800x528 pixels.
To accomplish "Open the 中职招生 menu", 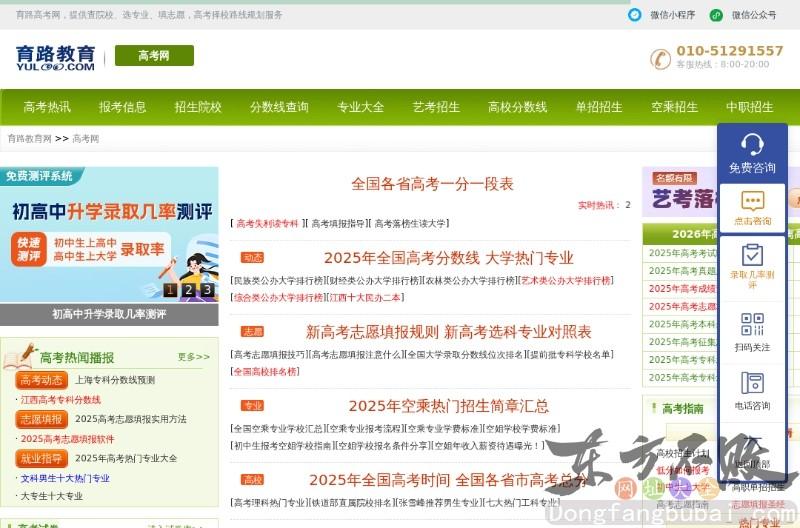I will coord(749,107).
